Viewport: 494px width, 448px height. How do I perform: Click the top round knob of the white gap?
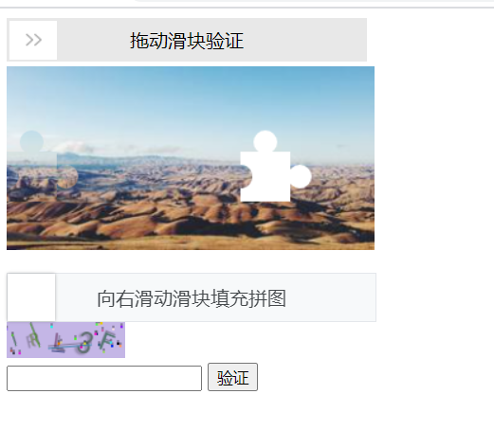[x=265, y=142]
